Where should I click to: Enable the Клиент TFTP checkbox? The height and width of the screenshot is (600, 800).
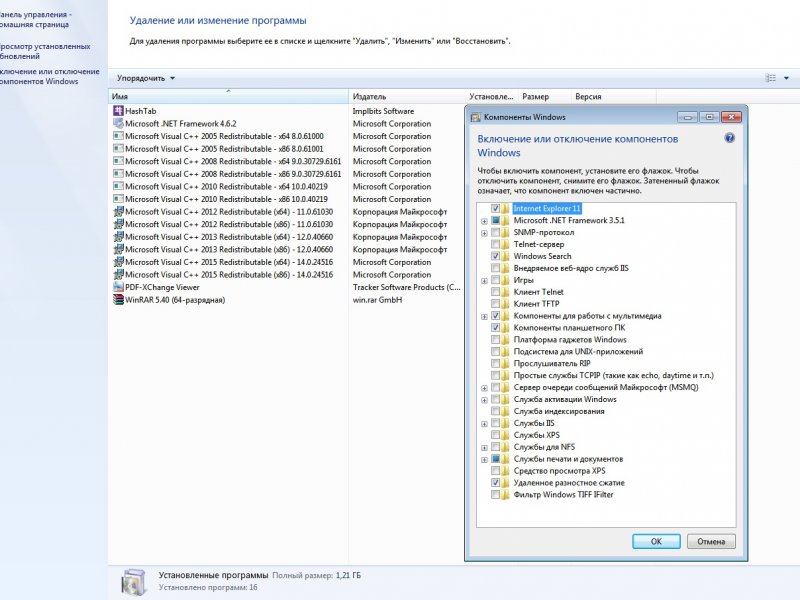495,304
